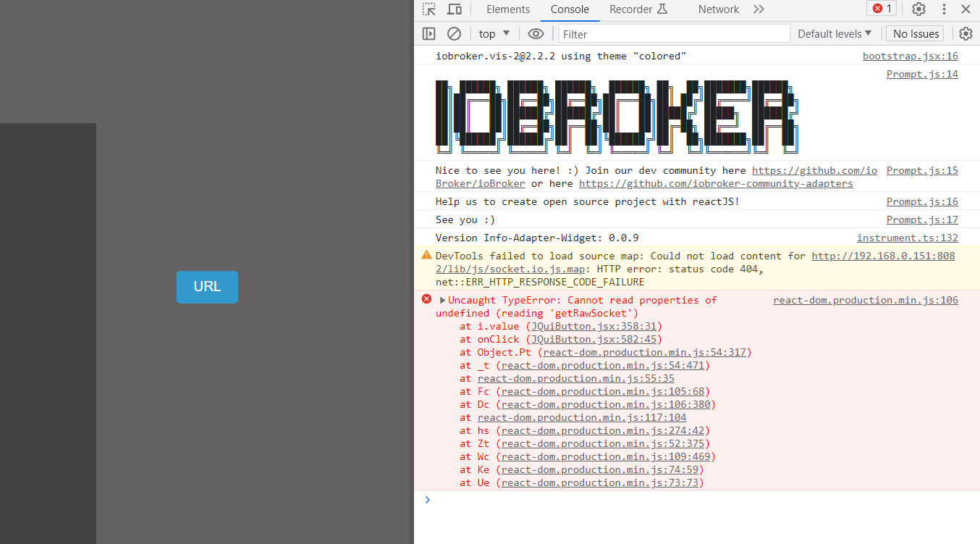Select the 'See you :)' console message
This screenshot has width=980, height=544.
(x=465, y=219)
